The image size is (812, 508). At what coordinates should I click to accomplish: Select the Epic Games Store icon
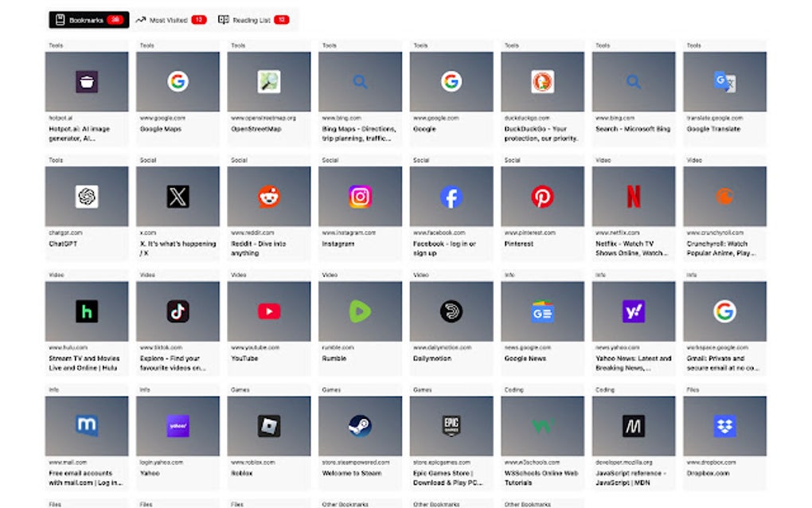pos(451,424)
